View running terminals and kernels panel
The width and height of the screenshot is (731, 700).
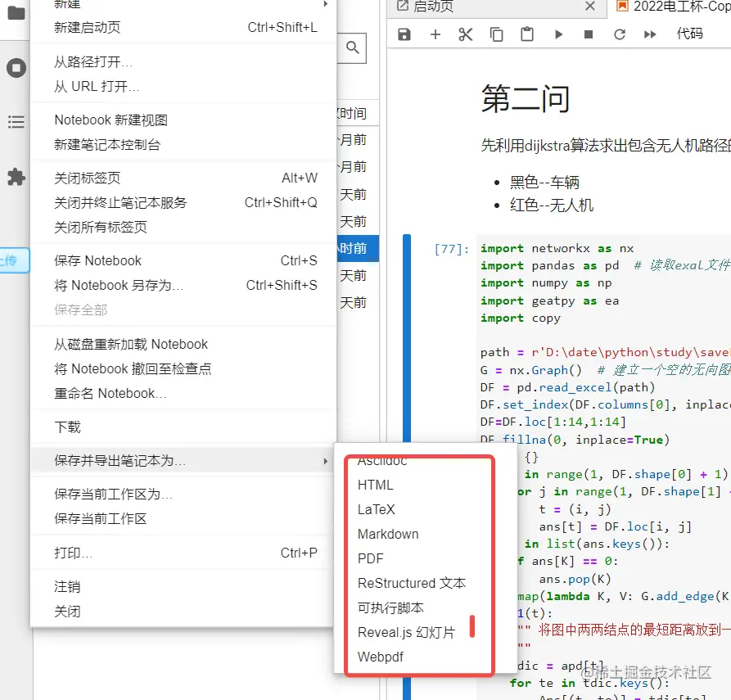tap(16, 68)
